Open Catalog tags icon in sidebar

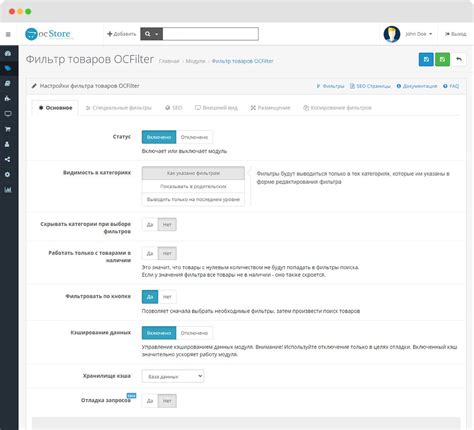click(x=8, y=68)
